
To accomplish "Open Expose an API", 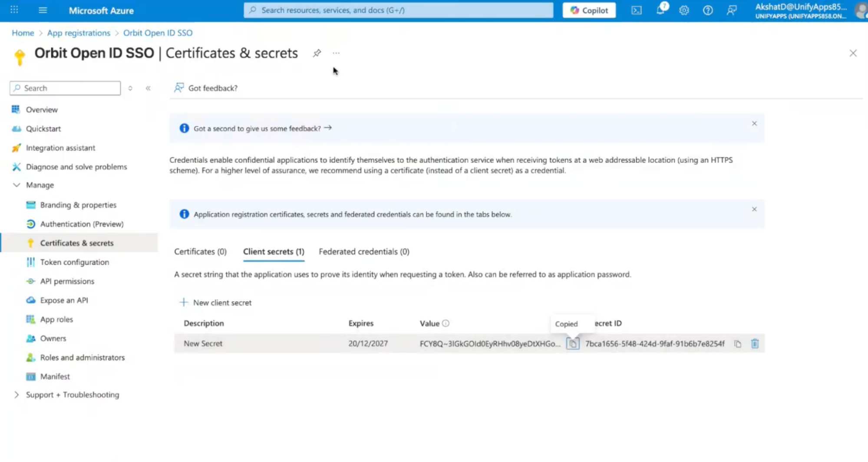I will (x=64, y=300).
